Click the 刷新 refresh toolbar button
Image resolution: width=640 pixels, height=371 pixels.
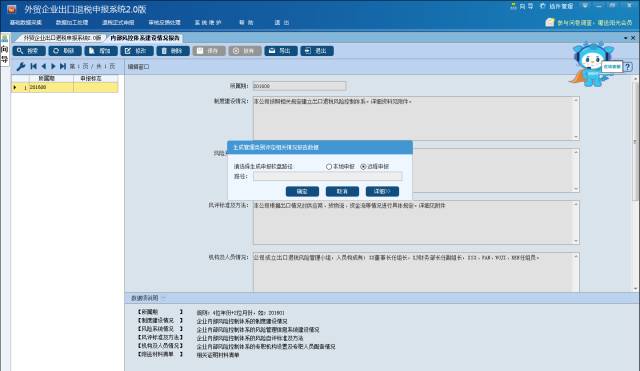[x=65, y=51]
